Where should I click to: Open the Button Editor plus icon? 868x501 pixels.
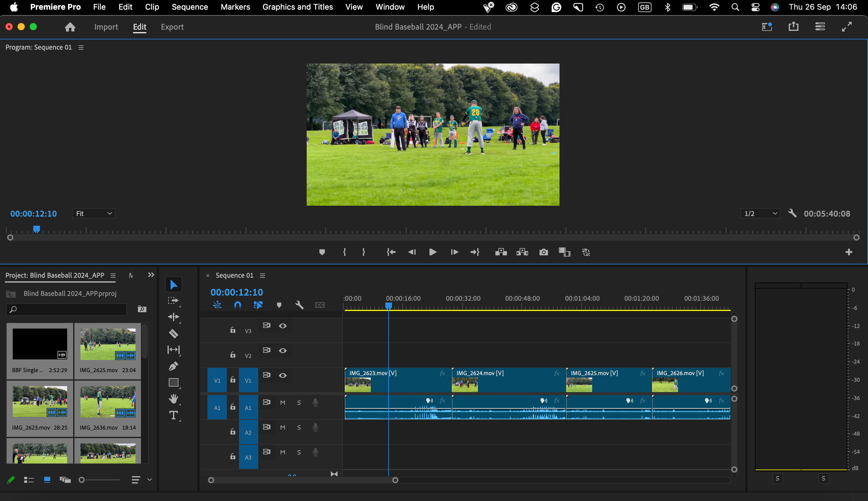pyautogui.click(x=848, y=252)
